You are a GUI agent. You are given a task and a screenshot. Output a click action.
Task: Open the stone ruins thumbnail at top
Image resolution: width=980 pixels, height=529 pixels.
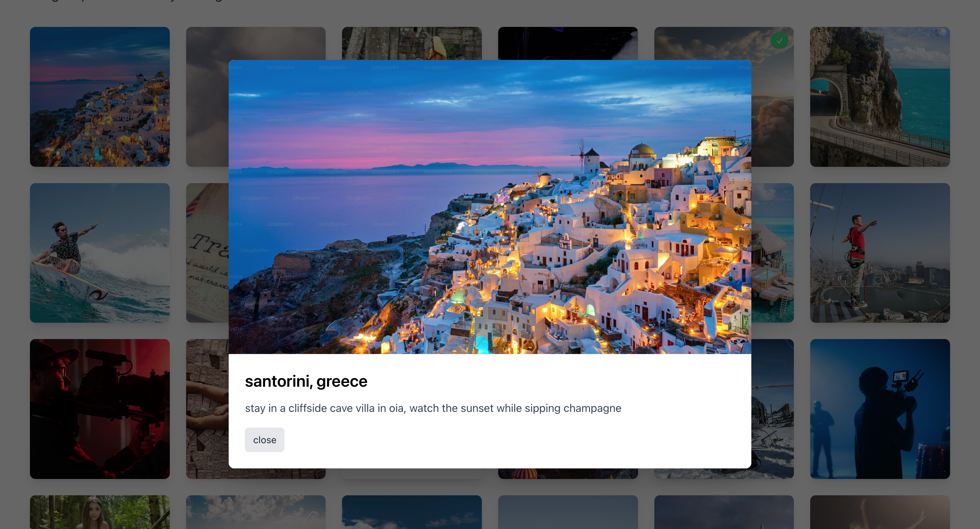click(412, 43)
